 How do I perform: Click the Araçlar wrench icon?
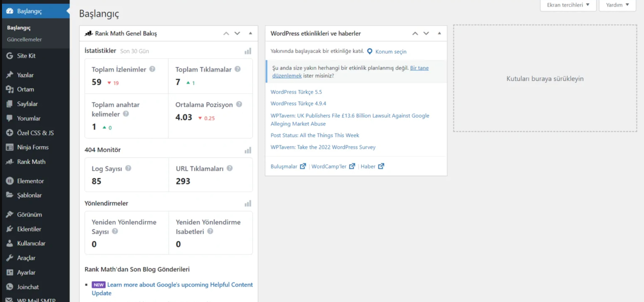click(x=10, y=258)
